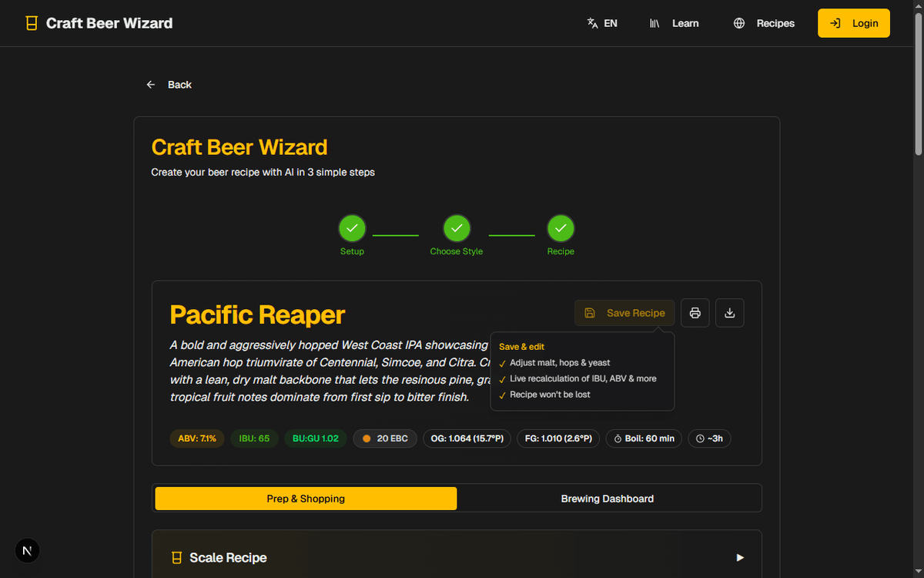Click the download recipe icon

coord(730,313)
